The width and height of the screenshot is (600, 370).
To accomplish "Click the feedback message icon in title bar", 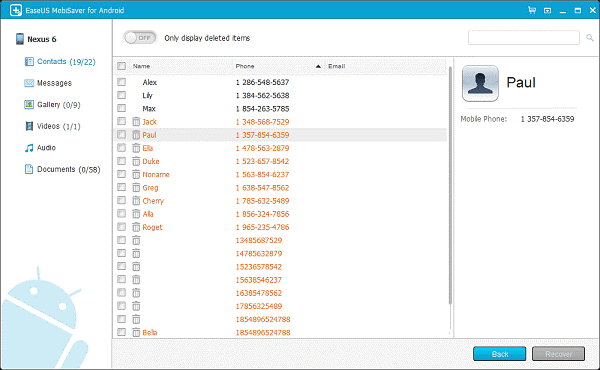I will pyautogui.click(x=548, y=11).
